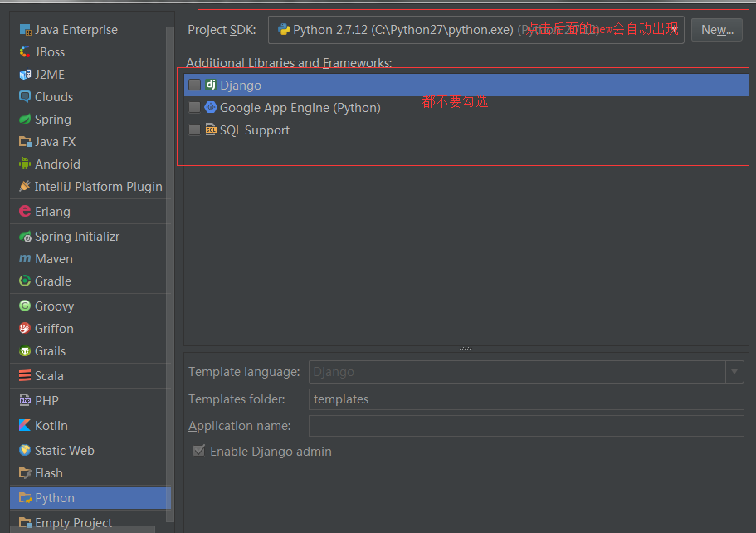Viewport: 756px width, 533px height.
Task: Click the Scala icon
Action: [x=25, y=376]
